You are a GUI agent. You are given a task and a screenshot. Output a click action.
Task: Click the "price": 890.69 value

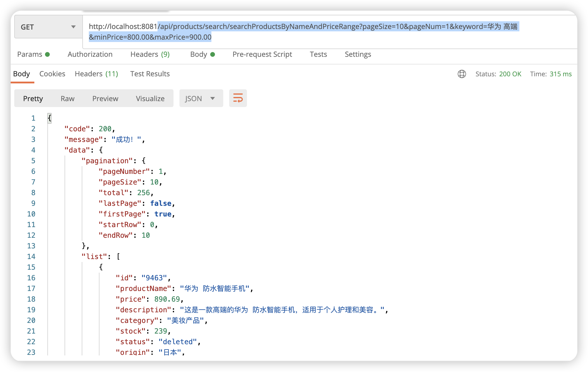pos(167,299)
